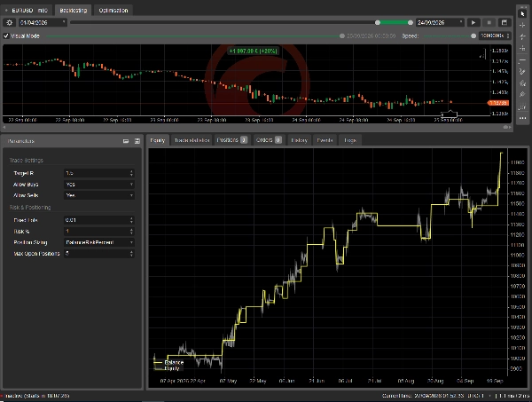Open the History tab
Image resolution: width=532 pixels, height=402 pixels.
click(299, 140)
